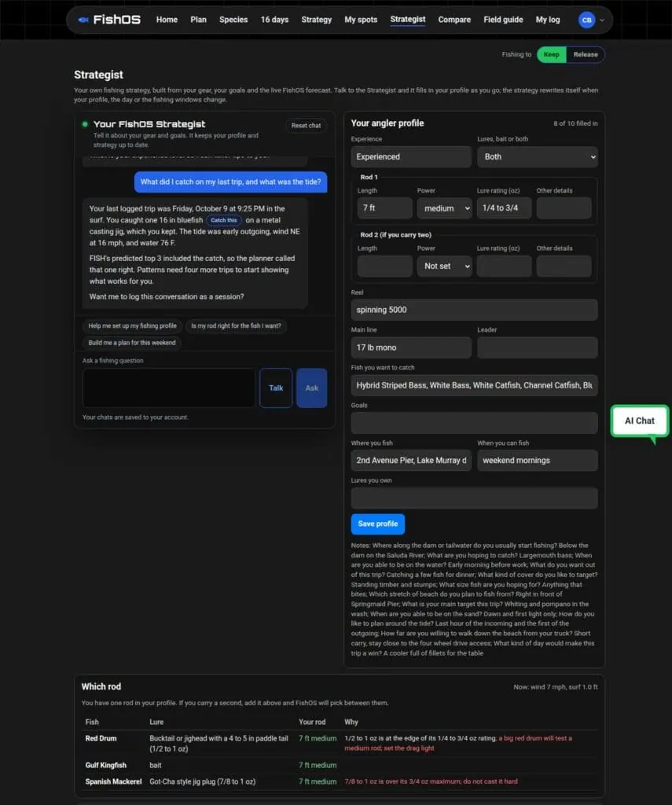Open the Species page
Image resolution: width=672 pixels, height=805 pixels.
pyautogui.click(x=233, y=20)
